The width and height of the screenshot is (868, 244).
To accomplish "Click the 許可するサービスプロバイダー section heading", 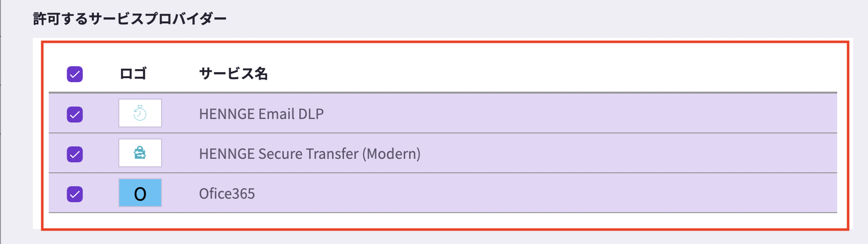I will coord(130,19).
